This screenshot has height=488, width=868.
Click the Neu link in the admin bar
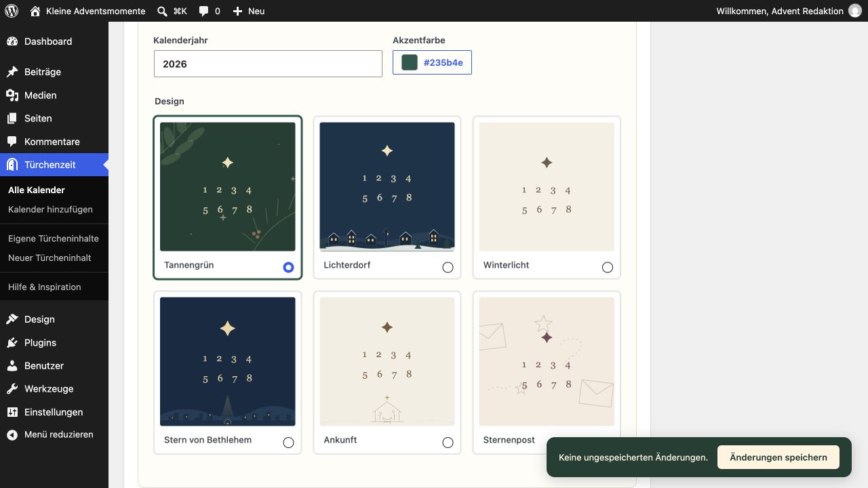[x=256, y=11]
